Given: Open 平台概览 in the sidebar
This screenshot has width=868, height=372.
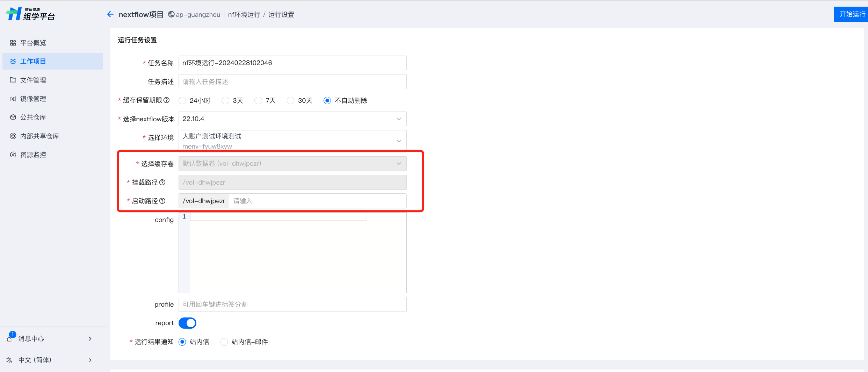Looking at the screenshot, I should (x=53, y=43).
